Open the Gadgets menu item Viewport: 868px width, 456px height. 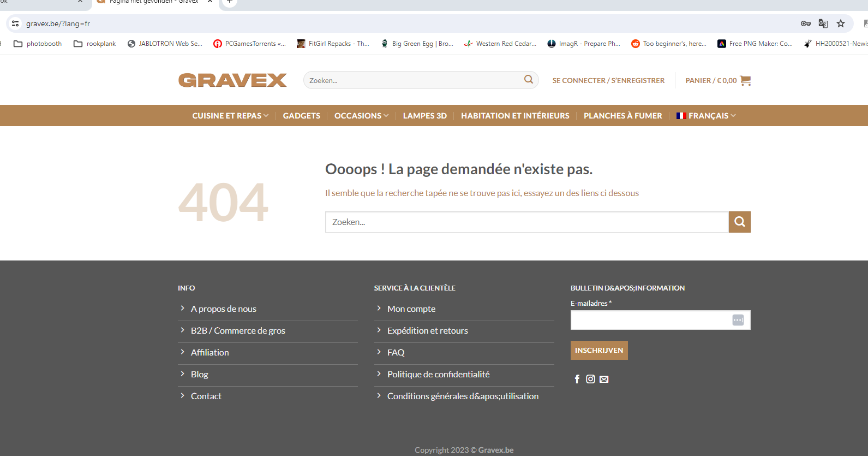(x=302, y=116)
